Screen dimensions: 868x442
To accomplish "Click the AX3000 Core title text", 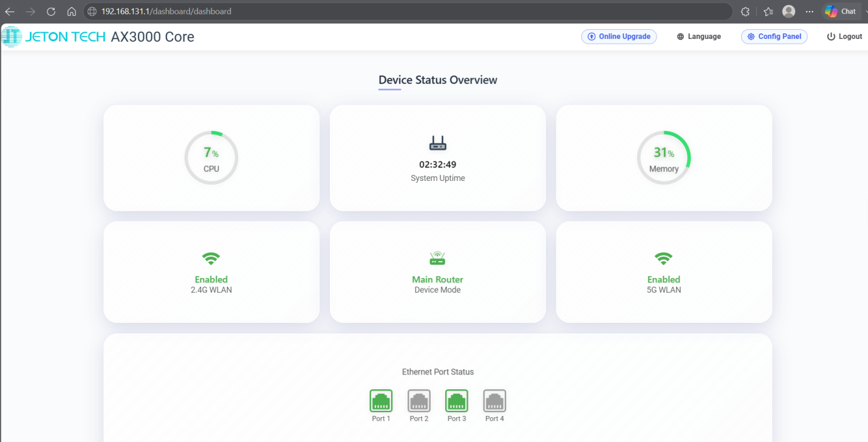I will (x=152, y=37).
